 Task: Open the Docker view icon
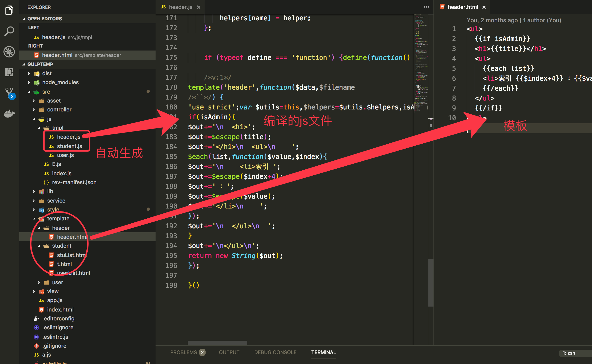coord(9,113)
